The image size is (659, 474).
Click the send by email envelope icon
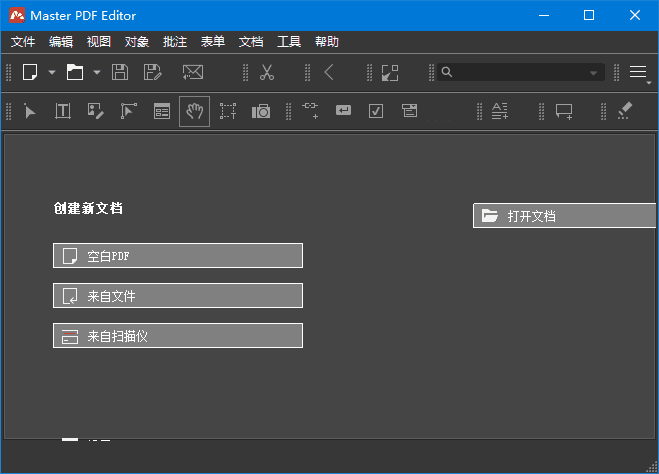pyautogui.click(x=193, y=72)
